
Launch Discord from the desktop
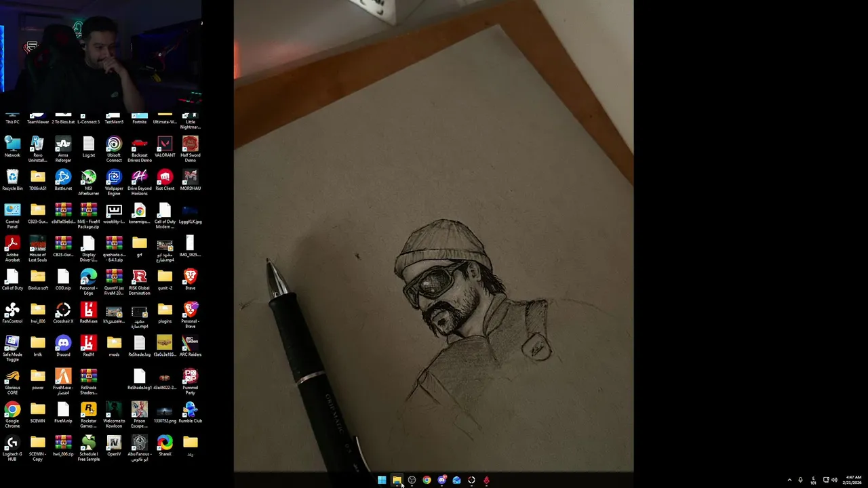63,346
